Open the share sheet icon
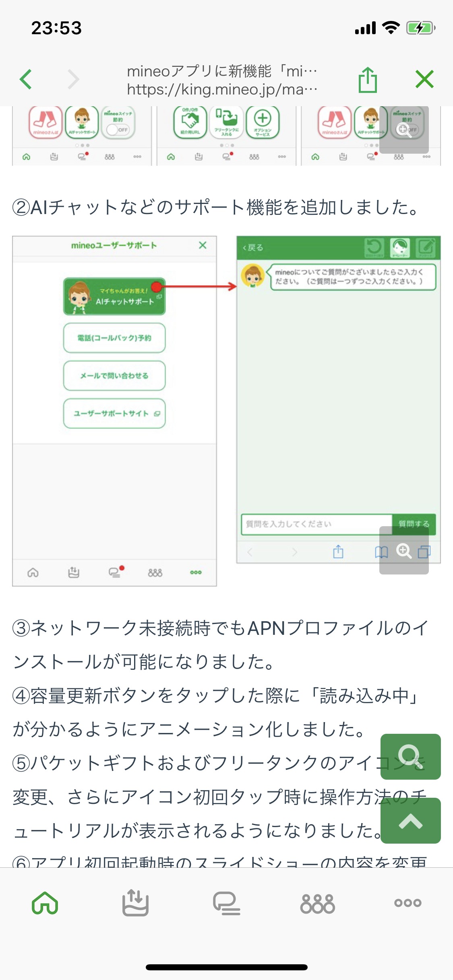453x980 pixels. pyautogui.click(x=368, y=80)
